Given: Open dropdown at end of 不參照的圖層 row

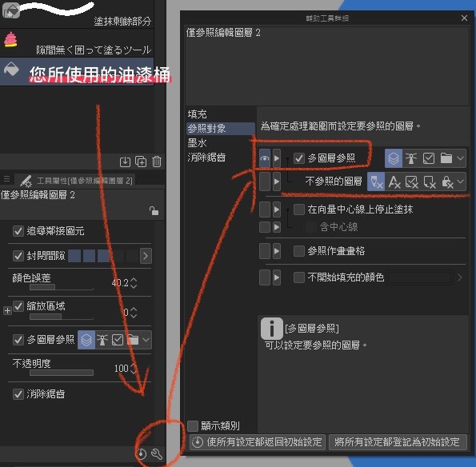Looking at the screenshot, I should [461, 182].
